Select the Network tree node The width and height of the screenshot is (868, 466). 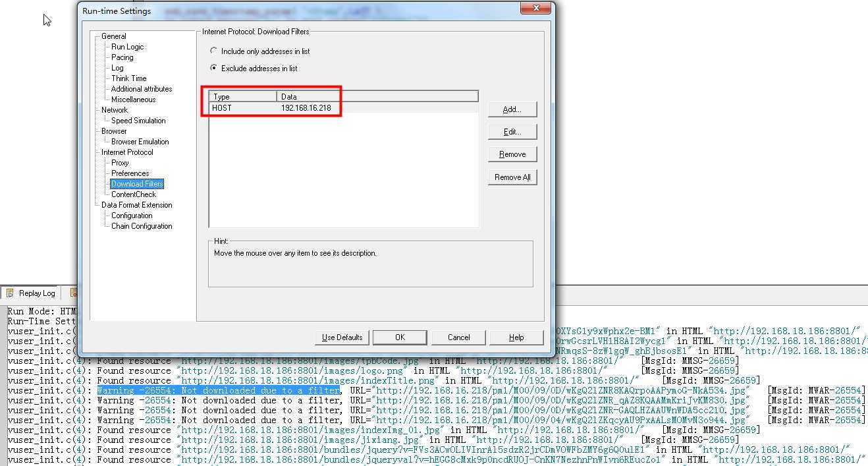click(115, 110)
